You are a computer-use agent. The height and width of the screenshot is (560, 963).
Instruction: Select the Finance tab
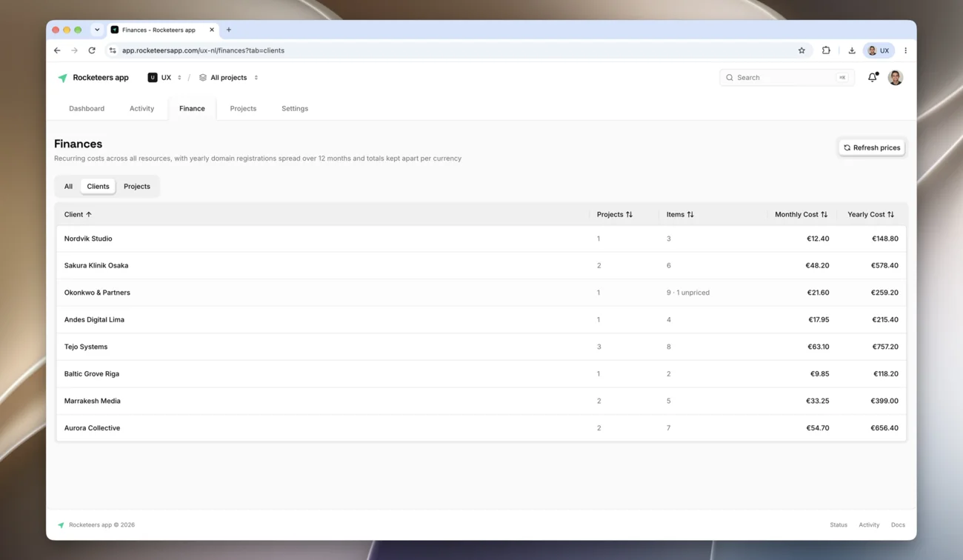pyautogui.click(x=192, y=108)
